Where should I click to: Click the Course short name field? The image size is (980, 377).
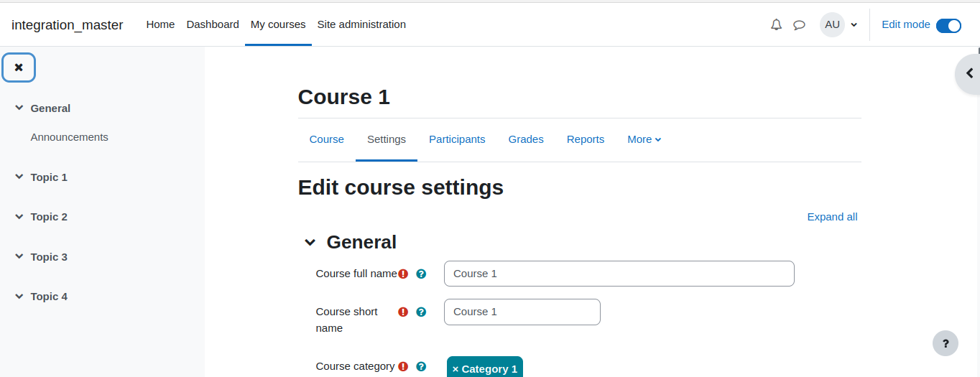coord(522,312)
